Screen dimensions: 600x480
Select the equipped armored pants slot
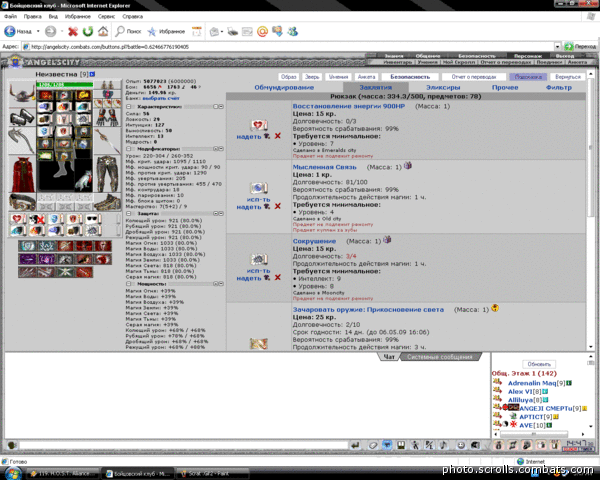coord(107,174)
